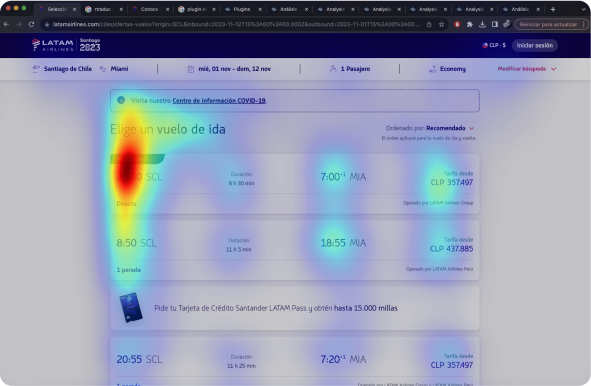This screenshot has width=591, height=386.
Task: Toggle the browser side panel
Action: [x=495, y=25]
